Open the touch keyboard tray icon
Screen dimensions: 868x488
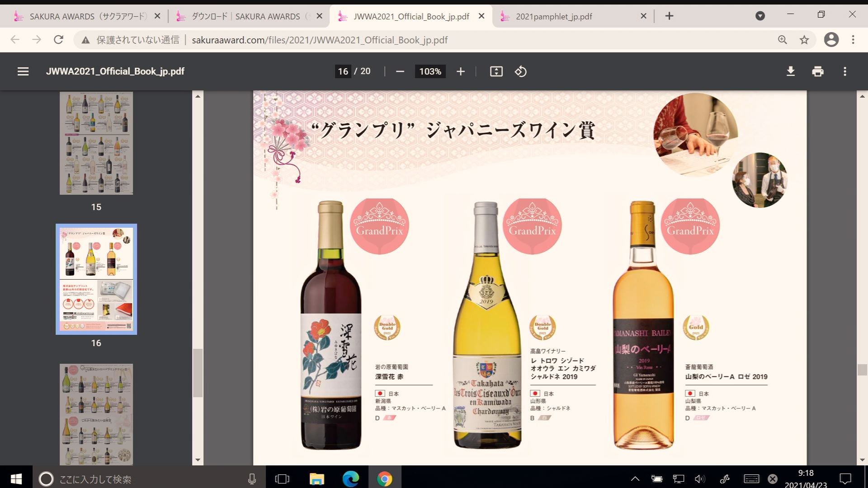coord(751,479)
